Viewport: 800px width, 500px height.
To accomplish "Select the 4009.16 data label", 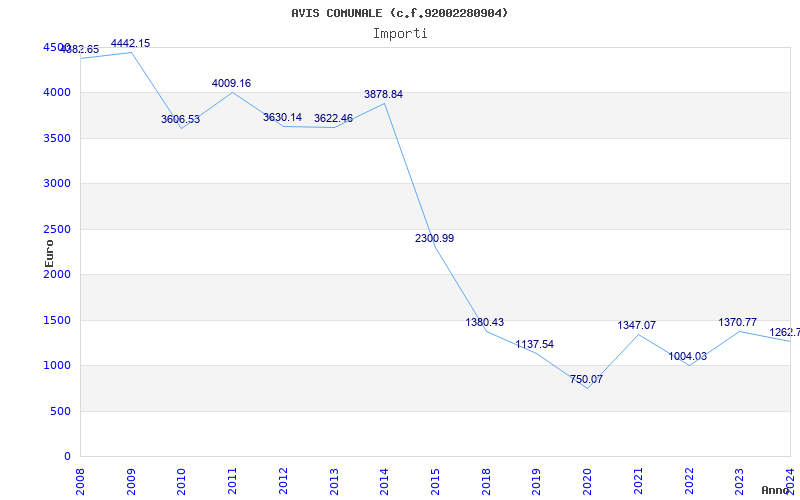I will pyautogui.click(x=232, y=83).
